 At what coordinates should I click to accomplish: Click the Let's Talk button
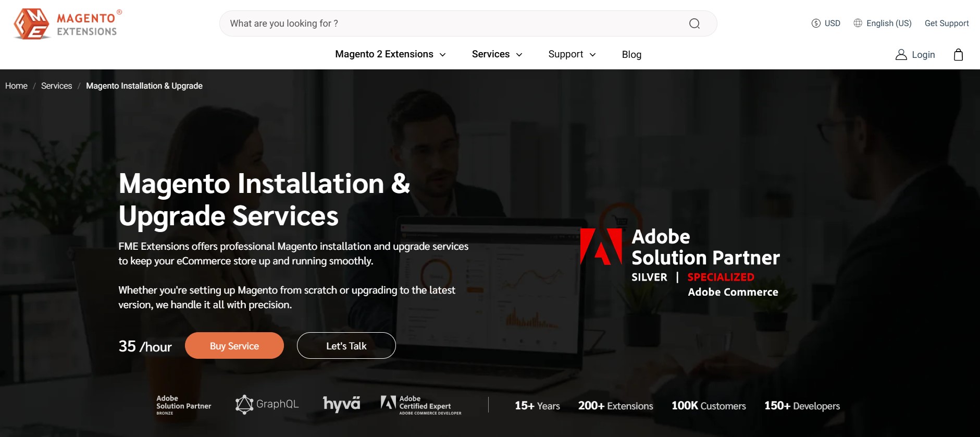pos(346,346)
